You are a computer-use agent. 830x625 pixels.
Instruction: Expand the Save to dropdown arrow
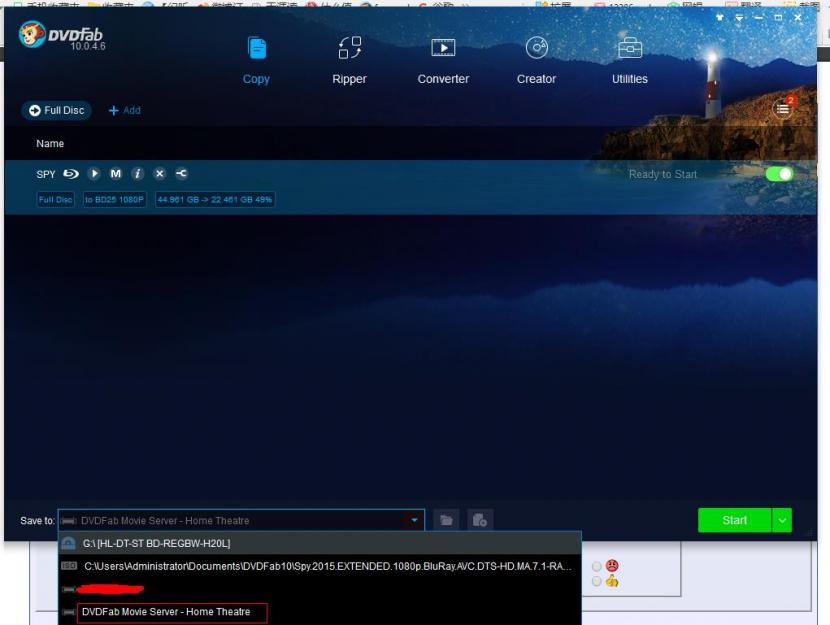point(414,521)
